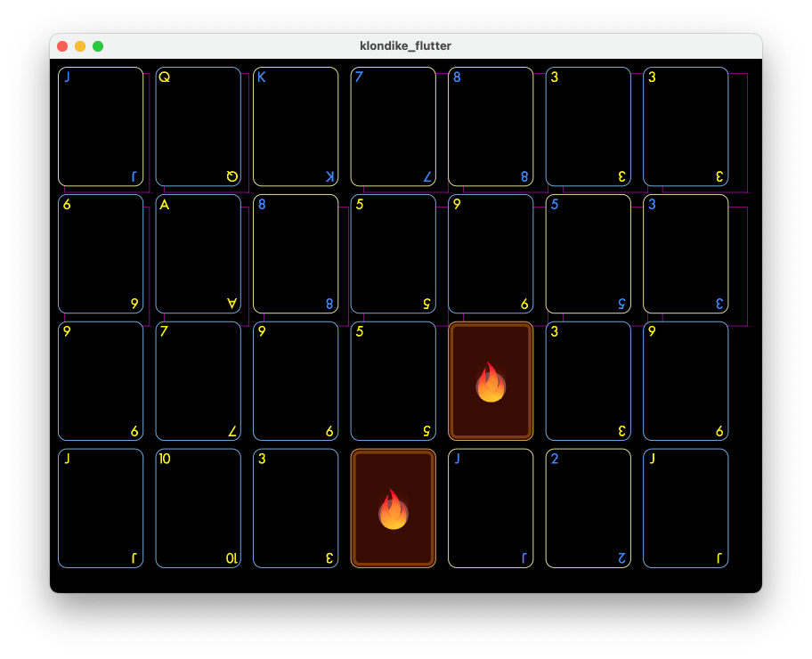Screen dimensions: 812x659
Task: Select the yellow 5 left of a flame card
Action: coord(393,381)
